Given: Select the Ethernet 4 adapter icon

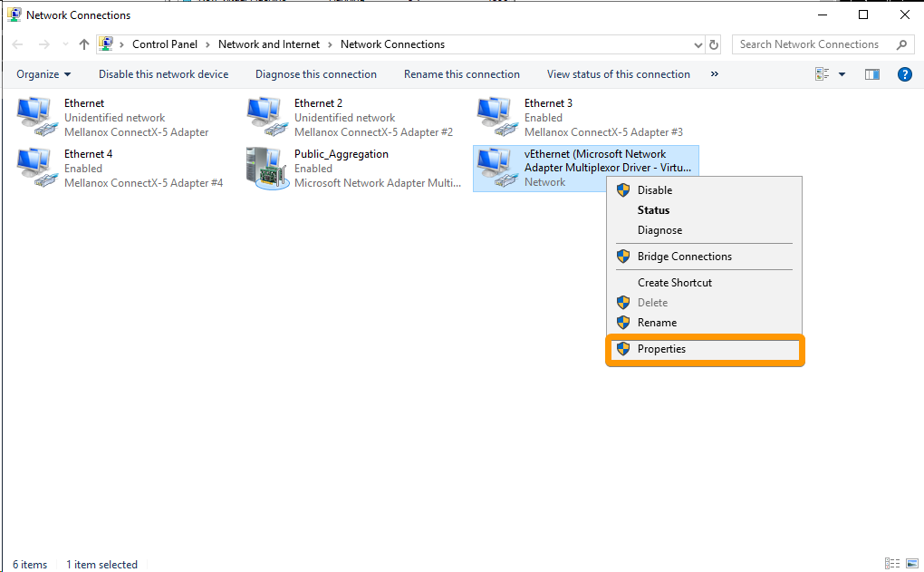Looking at the screenshot, I should click(x=36, y=169).
